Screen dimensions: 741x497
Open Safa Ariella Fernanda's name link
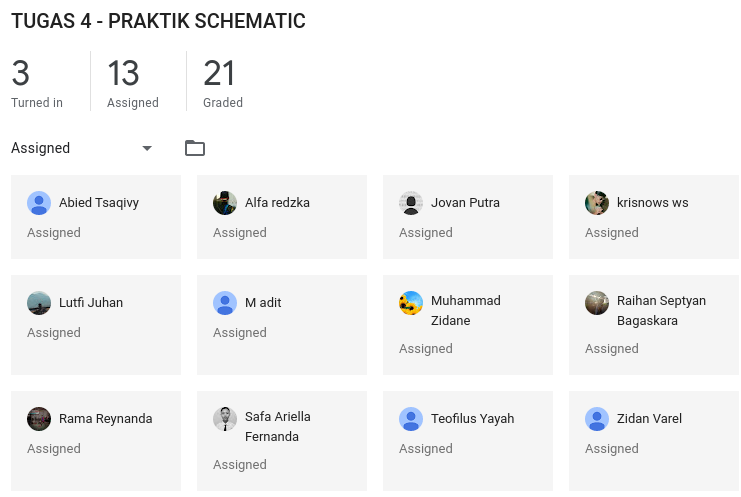click(278, 427)
